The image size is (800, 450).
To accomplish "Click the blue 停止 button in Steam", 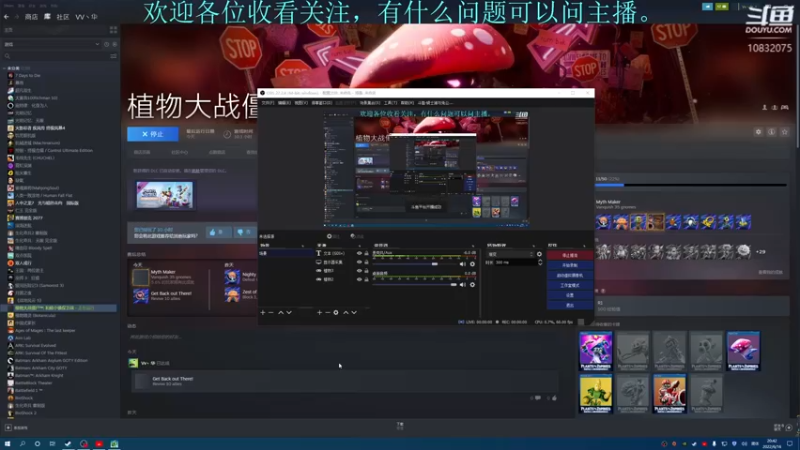I will [153, 134].
